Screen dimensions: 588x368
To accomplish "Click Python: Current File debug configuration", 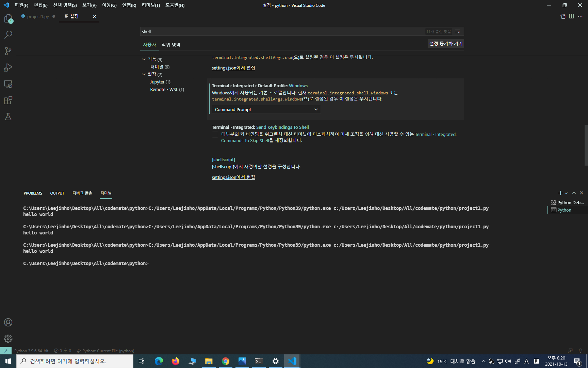I will pos(105,351).
